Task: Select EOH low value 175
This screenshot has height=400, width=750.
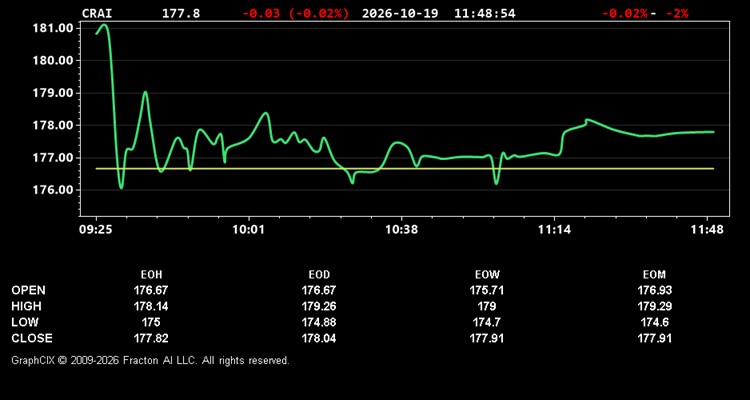Action: 151,322
